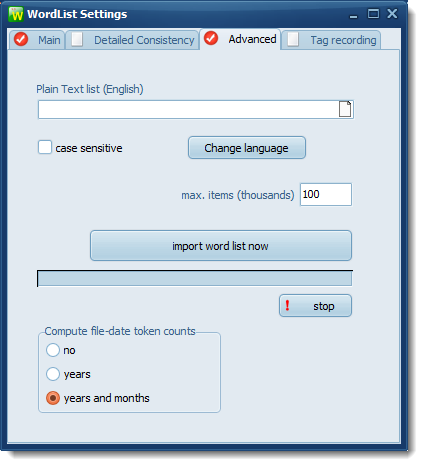The width and height of the screenshot is (423, 466).
Task: Click the Plain Text list input field
Action: (x=196, y=109)
